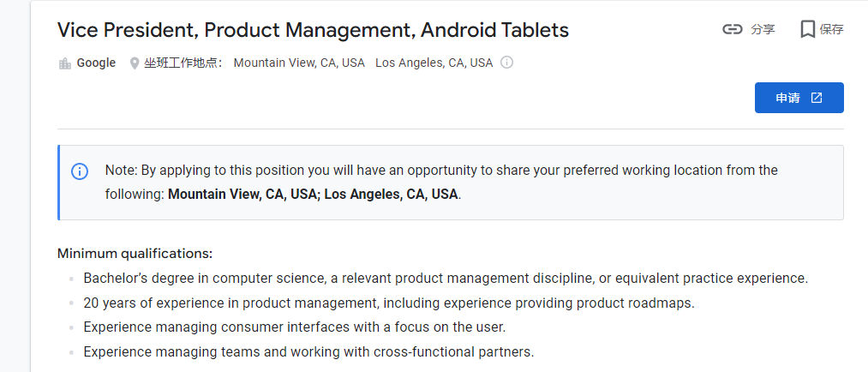Click the Bachelor's degree qualification line
868x372 pixels.
[x=446, y=279]
